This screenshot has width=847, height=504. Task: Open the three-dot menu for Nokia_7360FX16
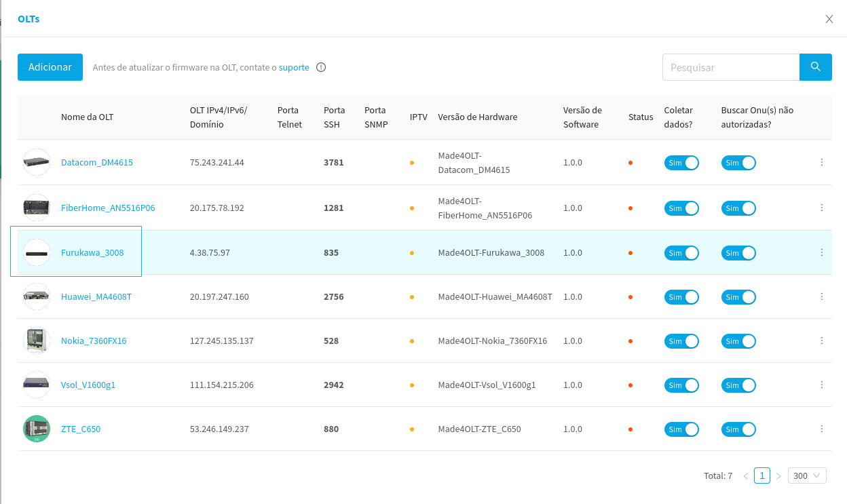click(821, 341)
